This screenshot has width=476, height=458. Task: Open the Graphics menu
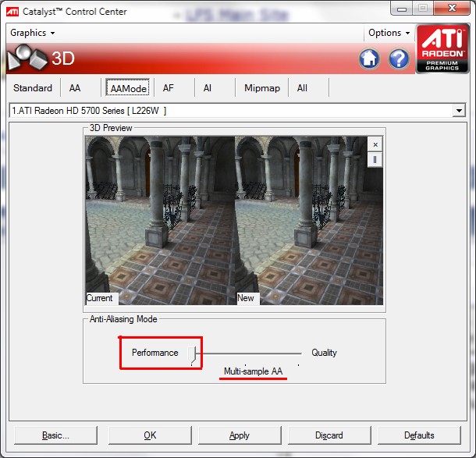(33, 33)
